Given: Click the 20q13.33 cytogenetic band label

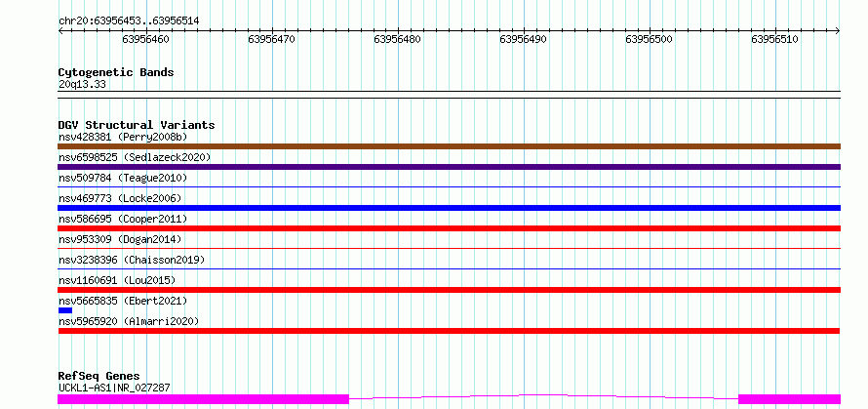Looking at the screenshot, I should point(82,85).
